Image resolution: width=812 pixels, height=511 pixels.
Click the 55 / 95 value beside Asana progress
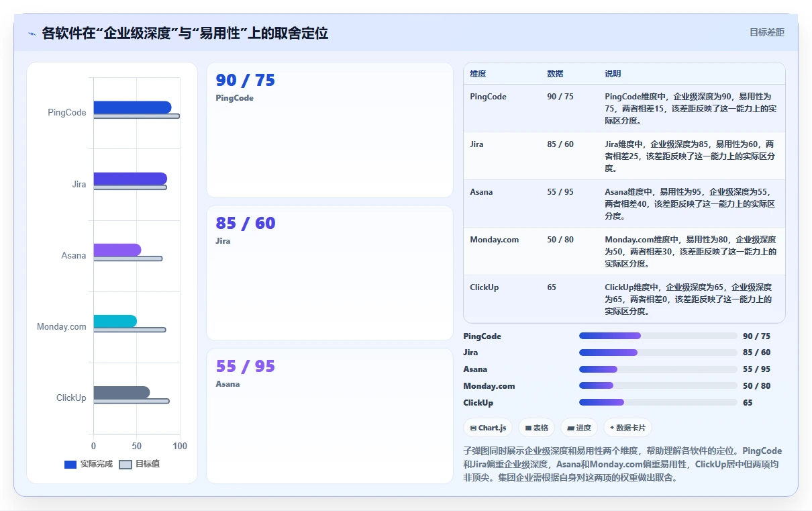[x=756, y=369]
